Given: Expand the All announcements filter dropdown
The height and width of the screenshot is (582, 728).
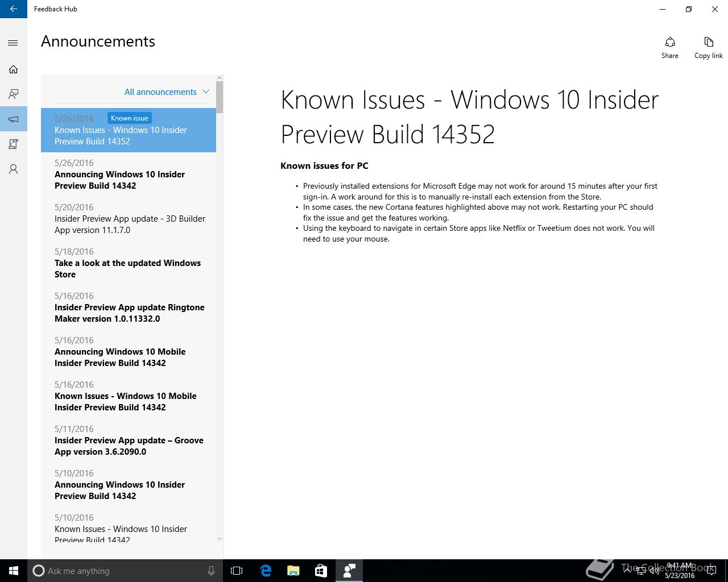Looking at the screenshot, I should [167, 92].
